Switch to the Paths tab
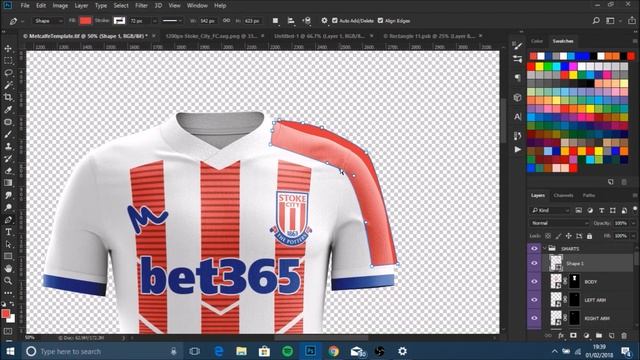The height and width of the screenshot is (360, 640). pos(589,196)
